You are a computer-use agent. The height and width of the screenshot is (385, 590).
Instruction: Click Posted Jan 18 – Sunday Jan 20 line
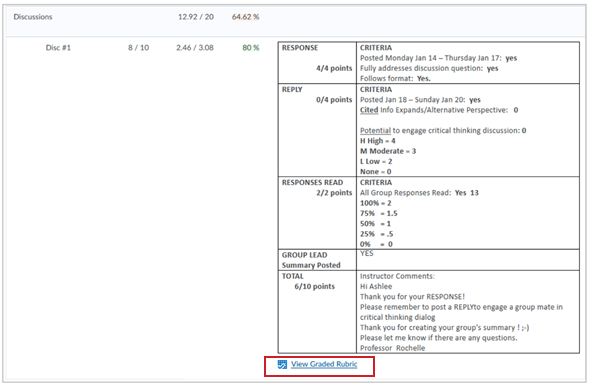point(420,100)
